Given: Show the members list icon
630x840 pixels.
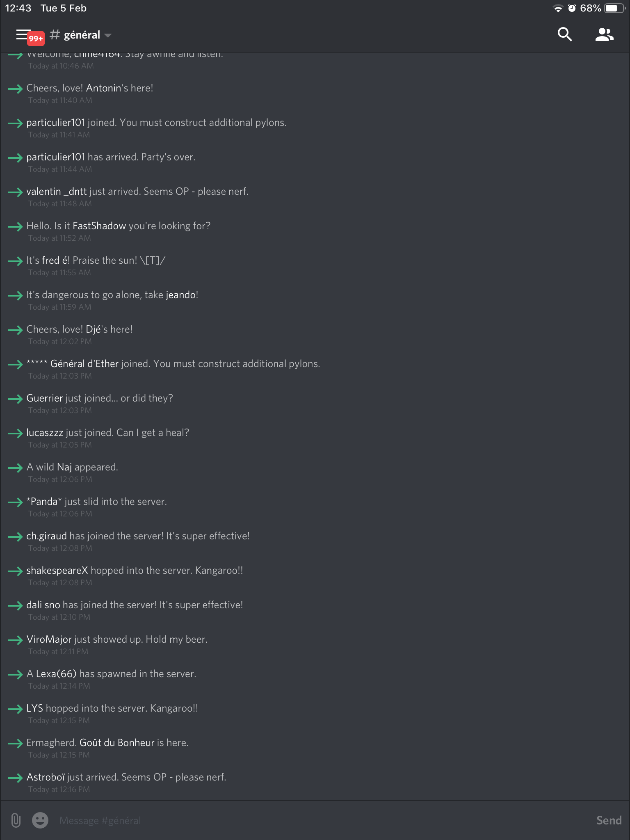Looking at the screenshot, I should point(604,35).
